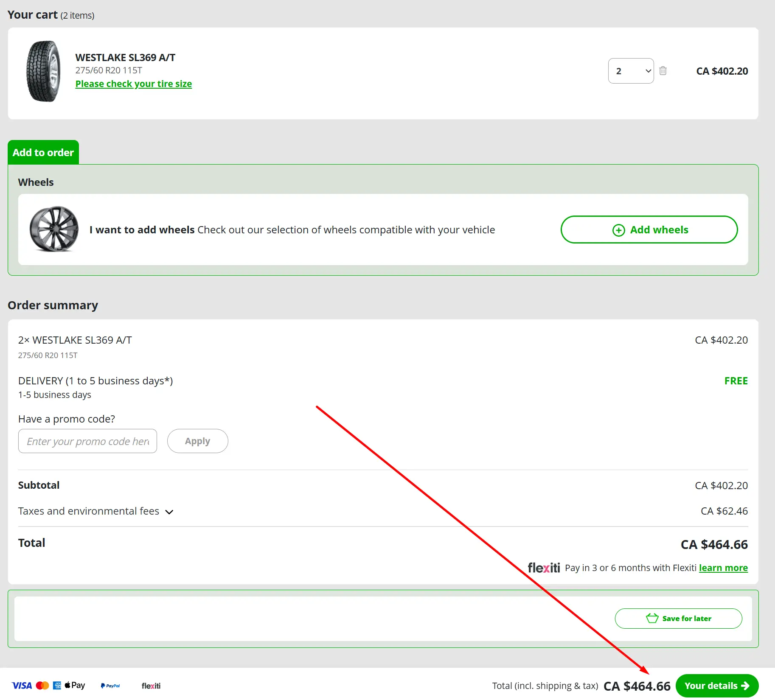This screenshot has height=700, width=775.
Task: Click 'Save for later' basket button
Action: click(x=678, y=619)
